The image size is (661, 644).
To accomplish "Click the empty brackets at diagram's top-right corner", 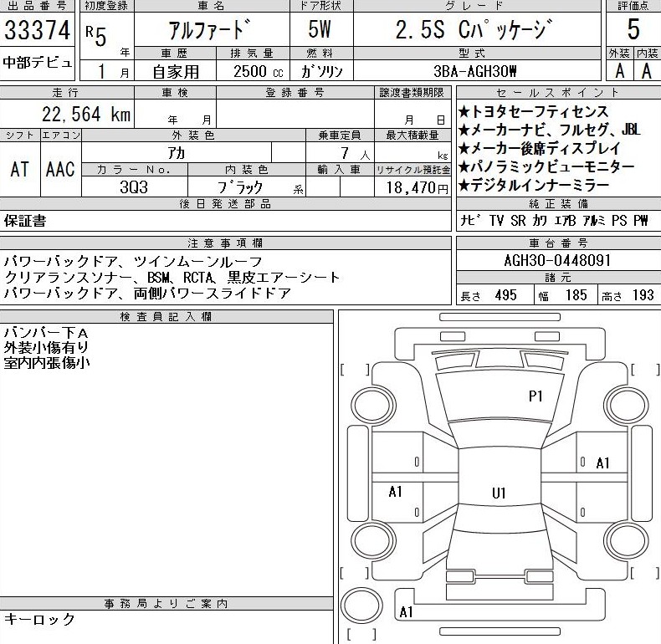I will tap(645, 370).
